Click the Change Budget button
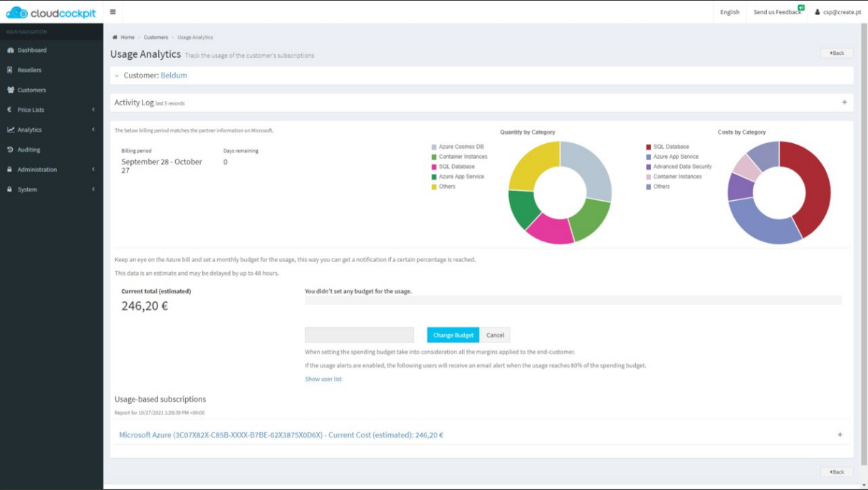This screenshot has width=868, height=490. (x=452, y=335)
